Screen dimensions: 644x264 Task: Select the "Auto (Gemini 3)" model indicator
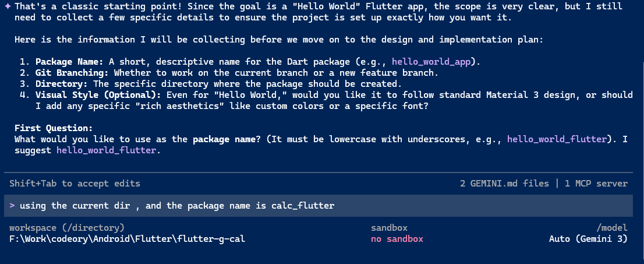coord(588,239)
